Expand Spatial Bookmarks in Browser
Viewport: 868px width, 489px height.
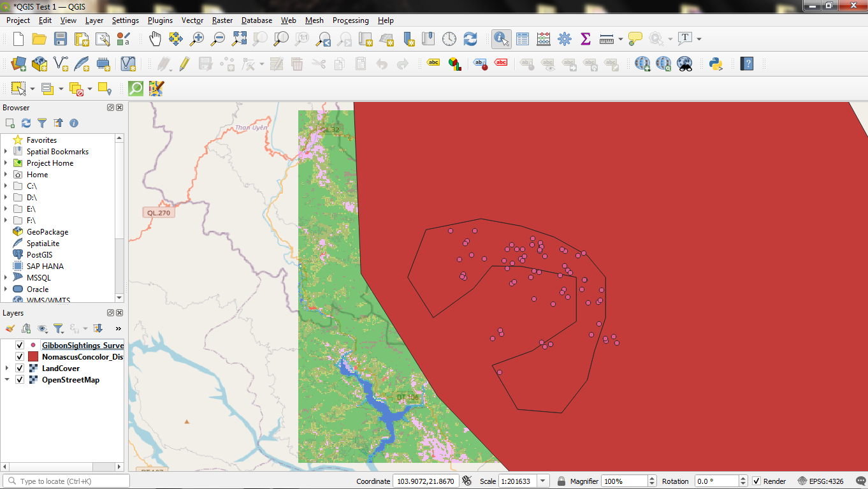tap(6, 152)
